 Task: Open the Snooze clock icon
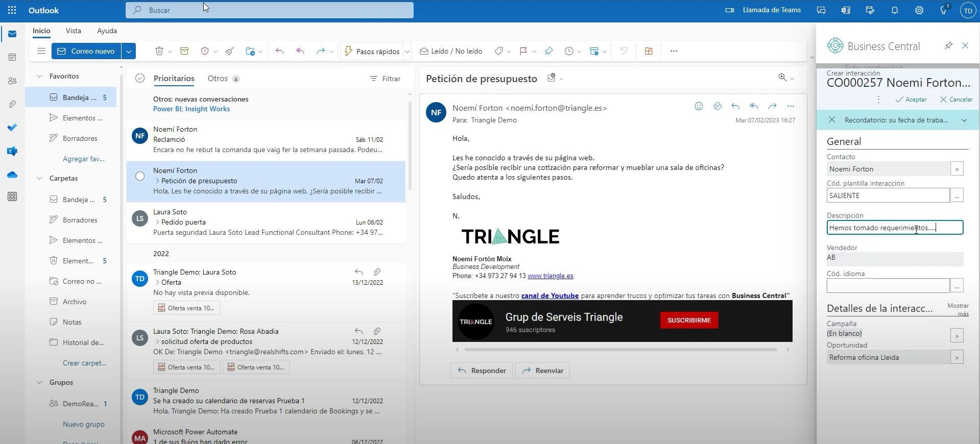[x=569, y=51]
